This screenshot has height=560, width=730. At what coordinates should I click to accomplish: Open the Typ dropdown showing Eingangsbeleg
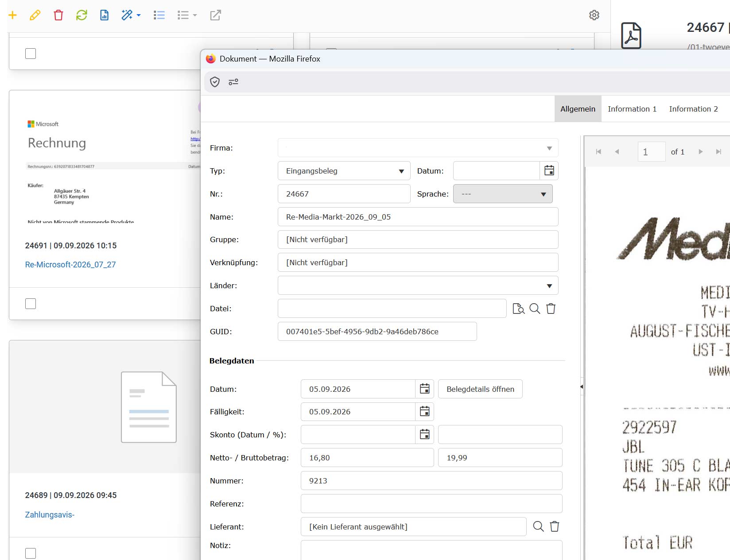tap(344, 171)
